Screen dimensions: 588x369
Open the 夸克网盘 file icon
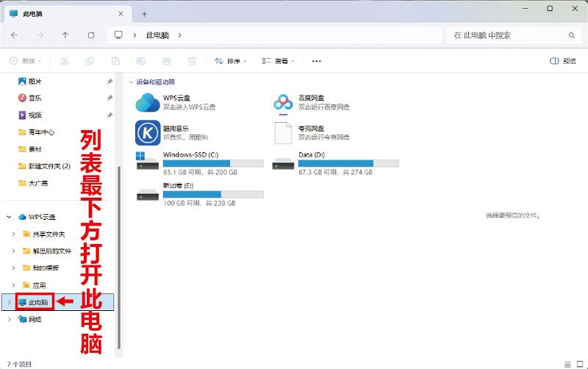tap(283, 133)
